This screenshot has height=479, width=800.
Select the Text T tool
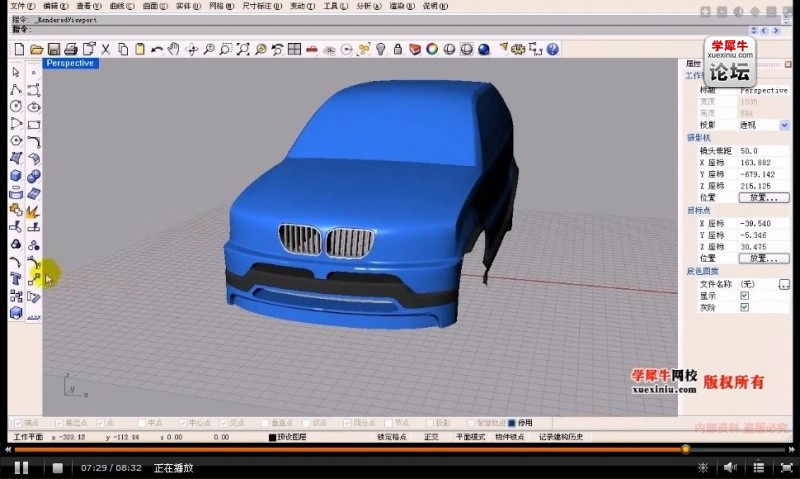coord(16,279)
